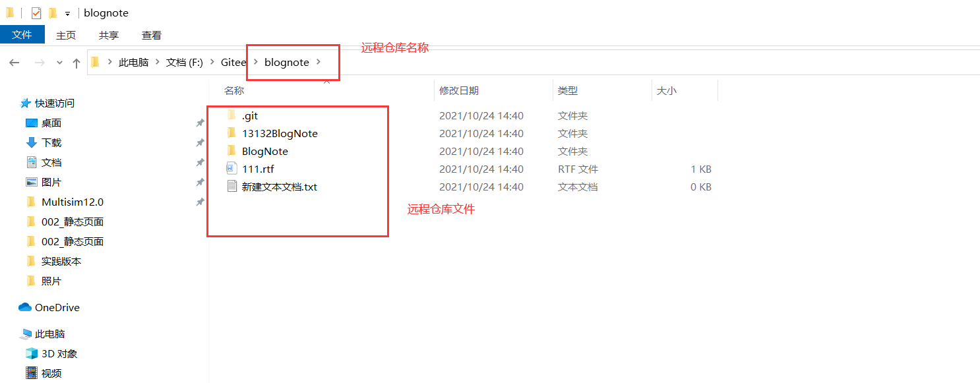Screen dimensions: 980x383
Task: Click the 此电脑 computer icon in sidebar
Action: pos(26,334)
